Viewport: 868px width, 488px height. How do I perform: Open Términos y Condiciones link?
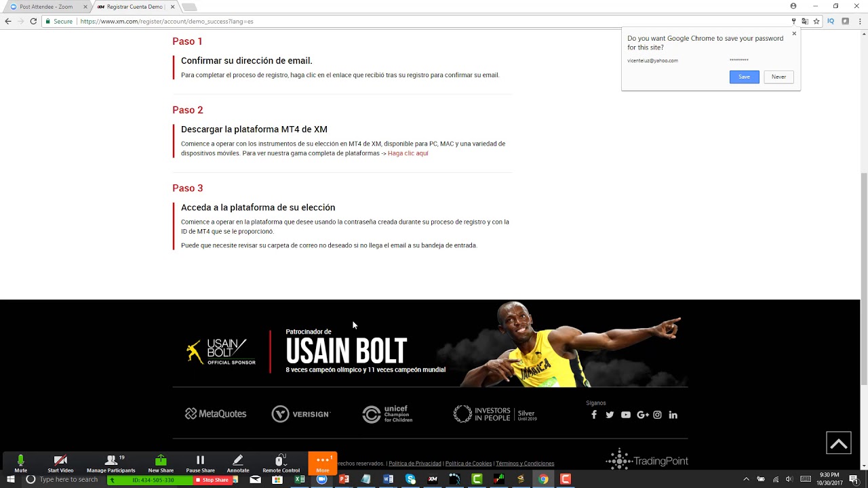tap(525, 464)
